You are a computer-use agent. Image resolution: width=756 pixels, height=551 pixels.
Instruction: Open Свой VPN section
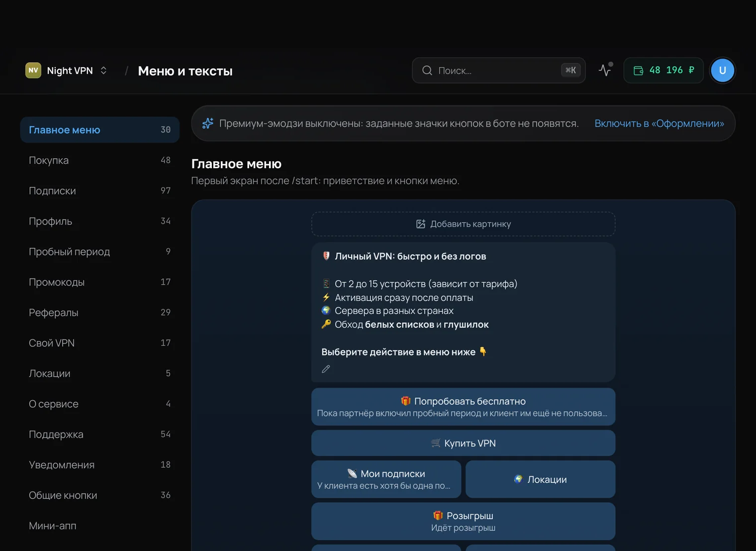(100, 343)
